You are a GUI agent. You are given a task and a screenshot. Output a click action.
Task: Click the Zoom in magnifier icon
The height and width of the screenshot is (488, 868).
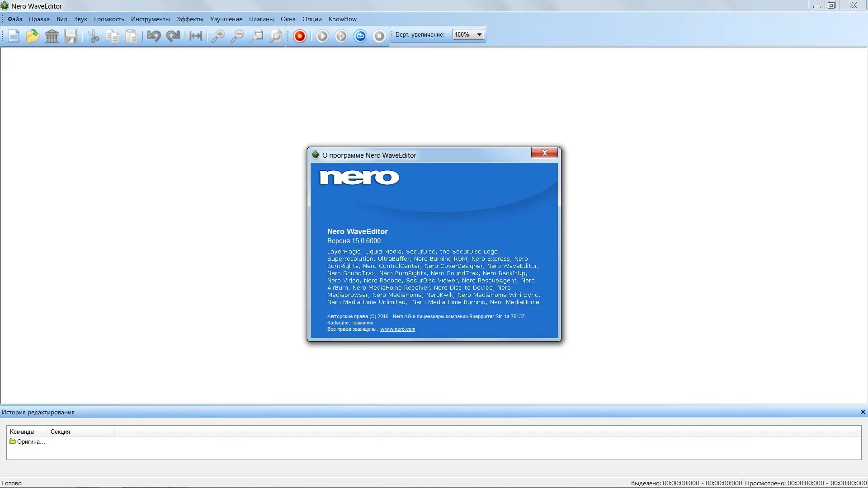coord(218,36)
